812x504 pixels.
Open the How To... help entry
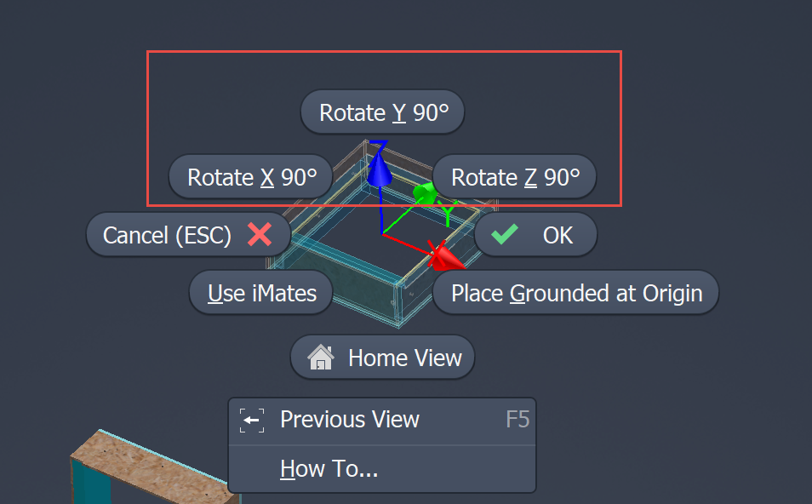tap(329, 468)
